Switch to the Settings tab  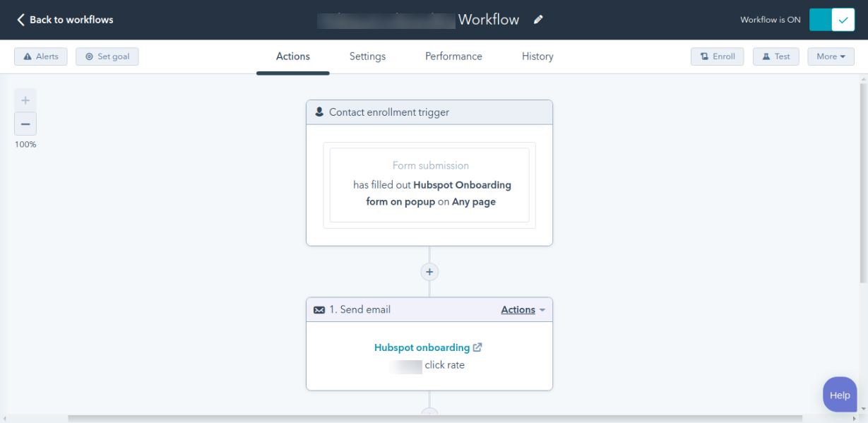[367, 56]
